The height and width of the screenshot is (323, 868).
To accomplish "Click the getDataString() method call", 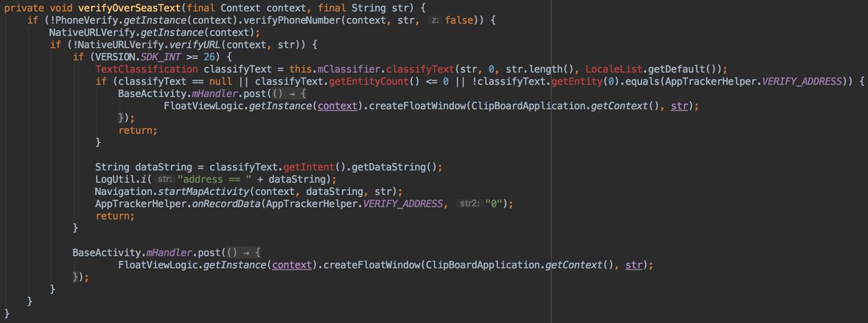I will click(388, 167).
